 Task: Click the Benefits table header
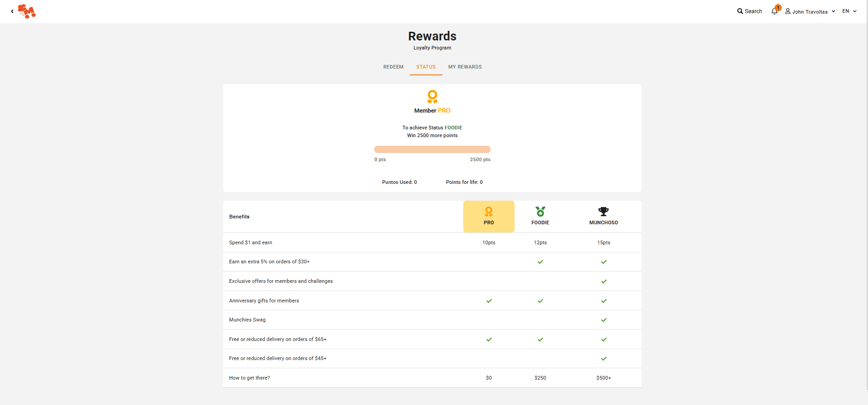(x=239, y=217)
